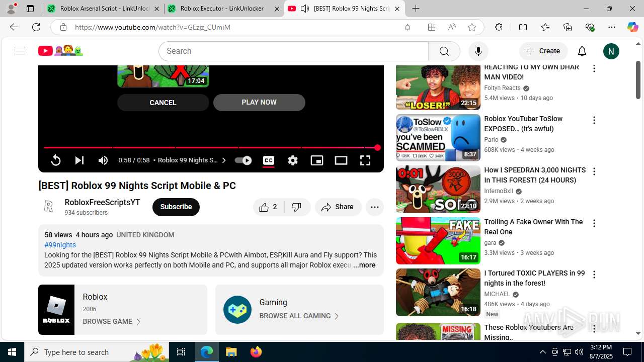
Task: Click the search magnifier button
Action: point(444,51)
